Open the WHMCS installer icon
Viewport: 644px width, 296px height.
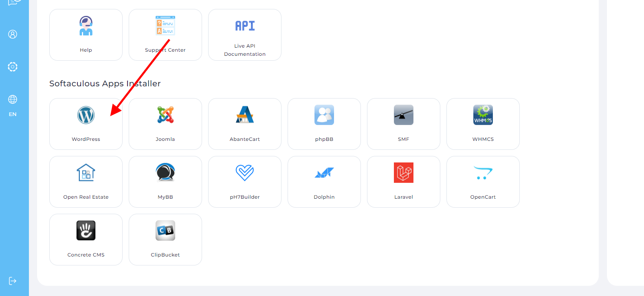[x=483, y=115]
